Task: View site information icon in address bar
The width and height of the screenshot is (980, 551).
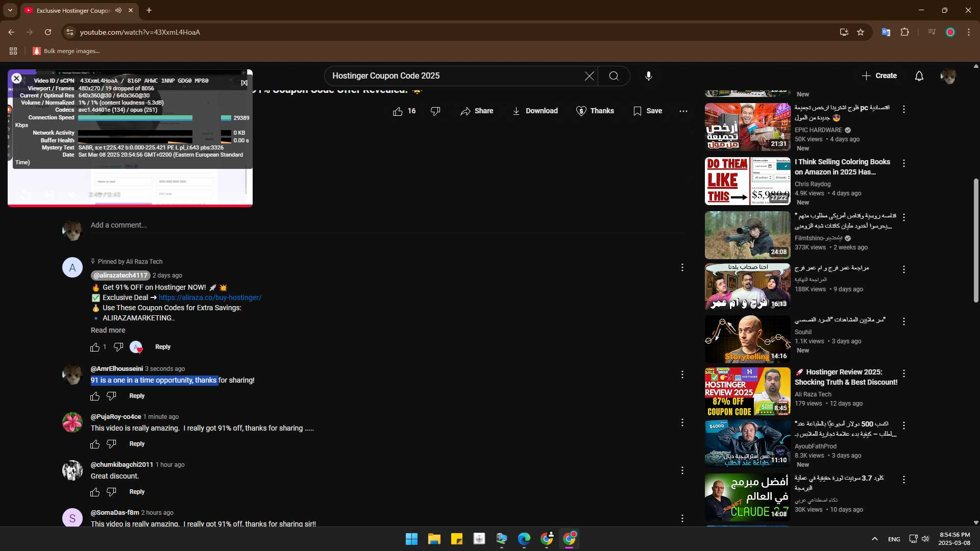Action: (70, 32)
